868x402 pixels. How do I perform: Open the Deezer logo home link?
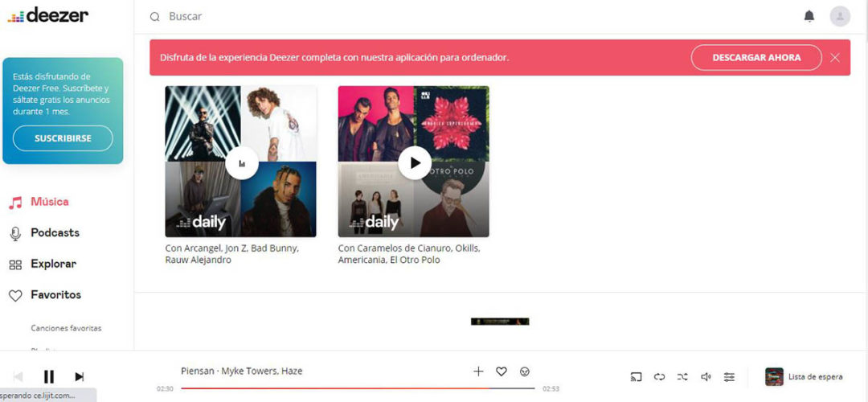coord(47,15)
